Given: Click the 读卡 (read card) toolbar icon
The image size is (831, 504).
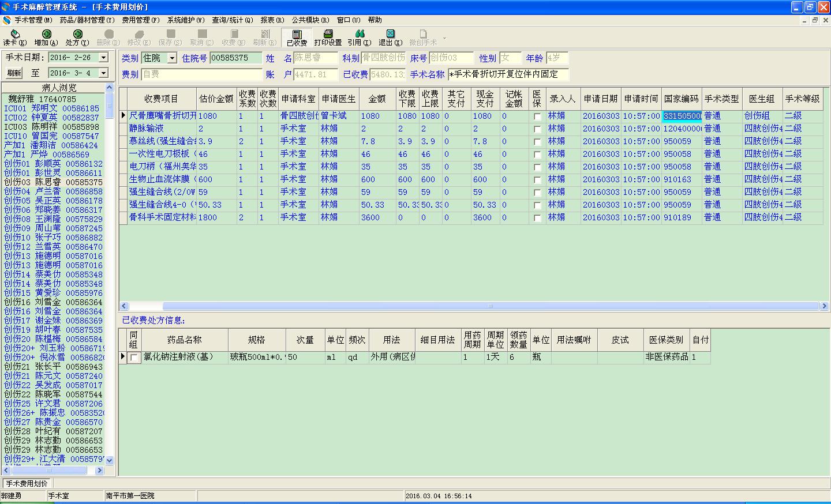Looking at the screenshot, I should tap(14, 35).
